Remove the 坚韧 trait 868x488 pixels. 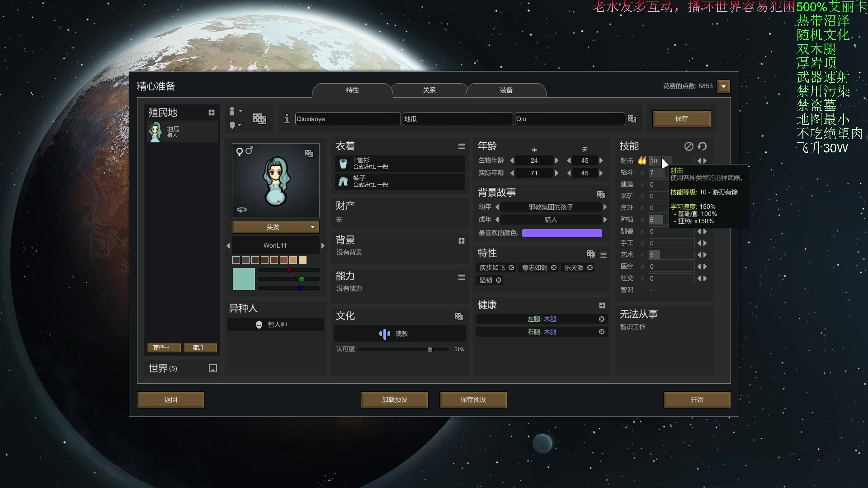coord(499,280)
